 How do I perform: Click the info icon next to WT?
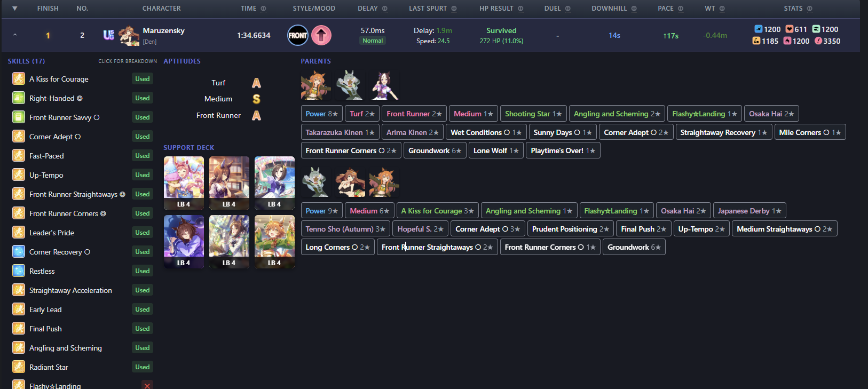(722, 9)
